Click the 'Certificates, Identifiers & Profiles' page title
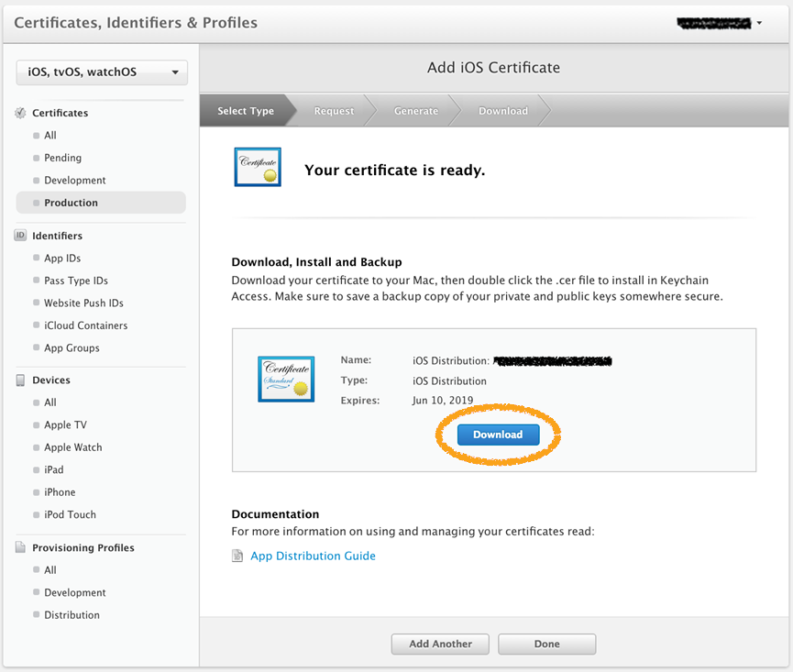 pos(136,23)
